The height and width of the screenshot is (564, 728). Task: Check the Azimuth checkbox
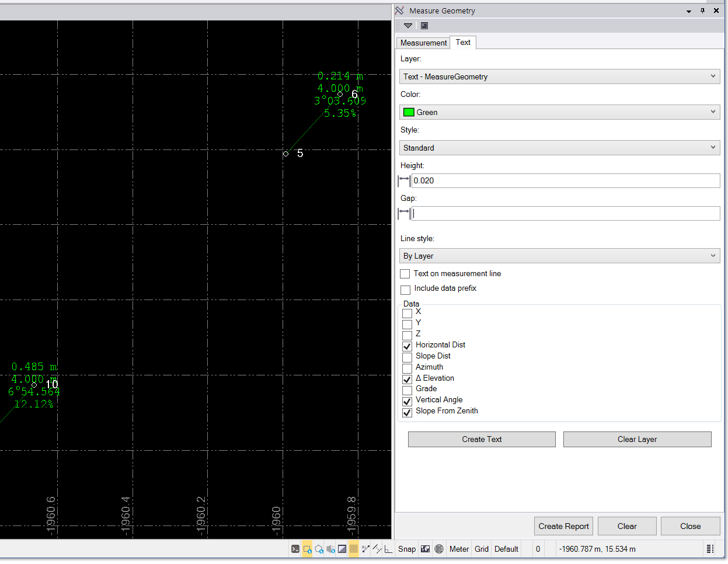coord(407,368)
